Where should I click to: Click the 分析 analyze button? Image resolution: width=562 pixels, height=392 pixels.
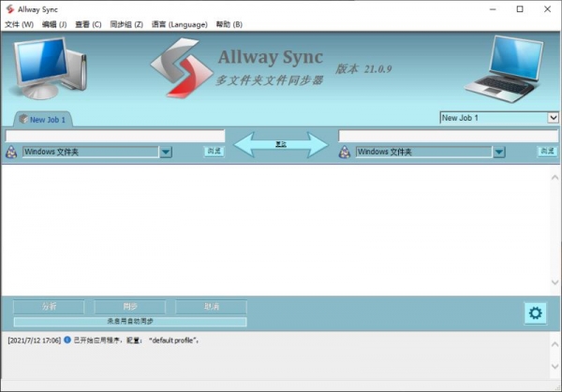pos(49,307)
